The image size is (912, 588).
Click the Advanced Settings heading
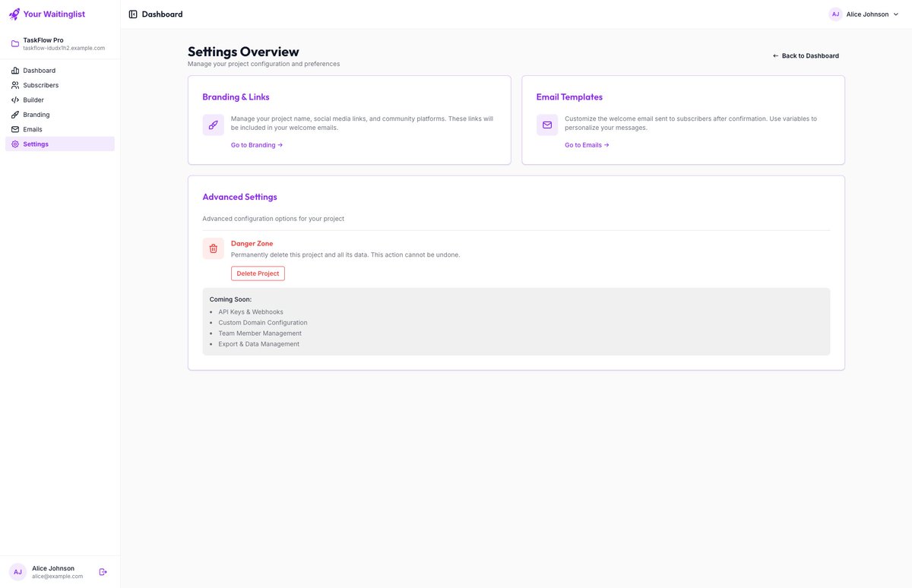[239, 197]
